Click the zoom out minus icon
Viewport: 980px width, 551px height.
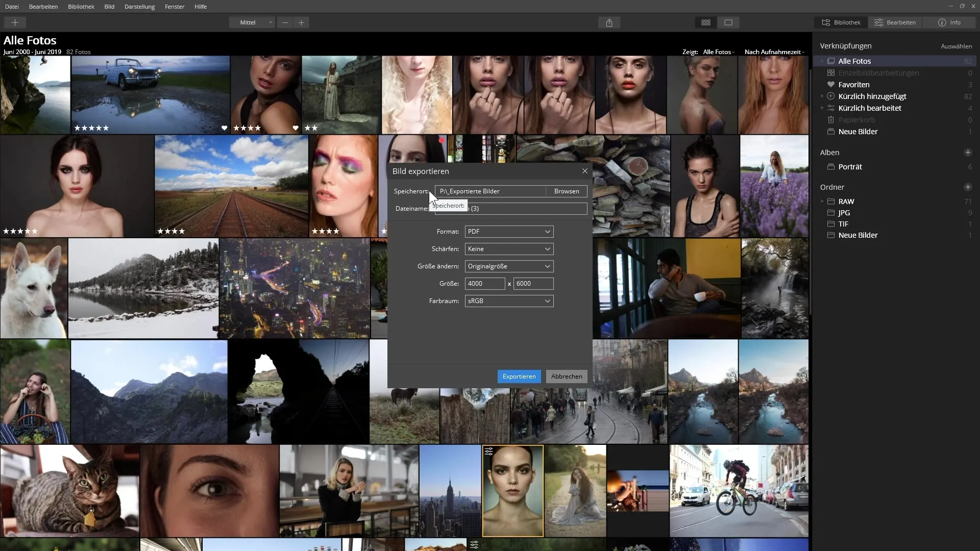[285, 22]
